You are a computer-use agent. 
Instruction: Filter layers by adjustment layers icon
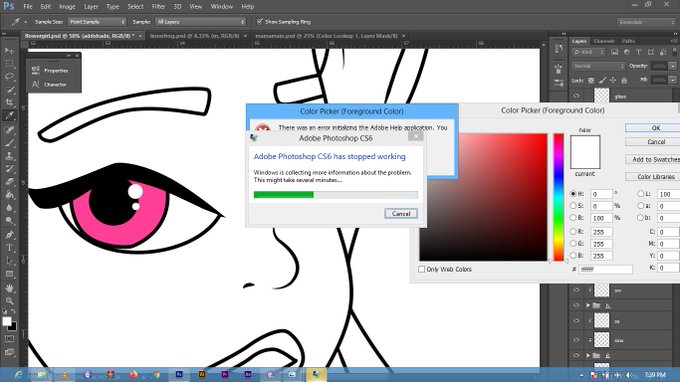pos(626,52)
